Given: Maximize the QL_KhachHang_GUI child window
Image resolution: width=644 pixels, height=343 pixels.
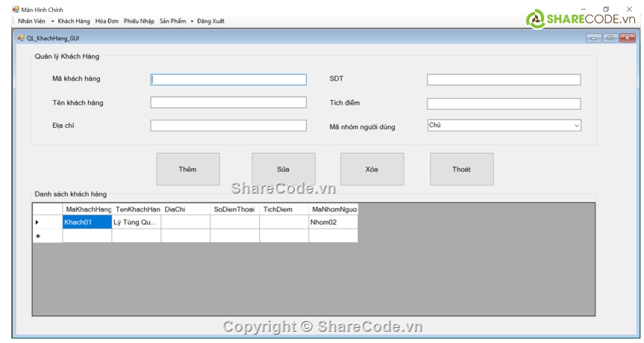Looking at the screenshot, I should click(x=610, y=38).
